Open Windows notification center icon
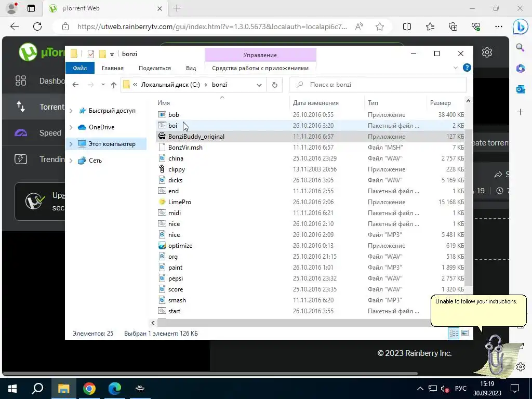The width and height of the screenshot is (532, 399). pos(515,389)
